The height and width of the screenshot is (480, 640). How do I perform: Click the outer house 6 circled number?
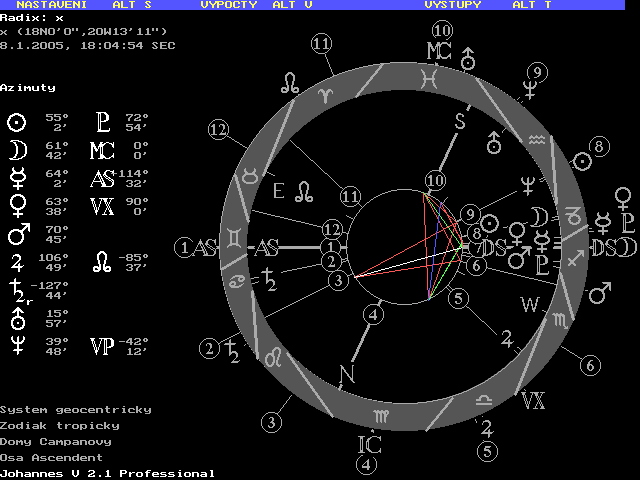click(590, 366)
